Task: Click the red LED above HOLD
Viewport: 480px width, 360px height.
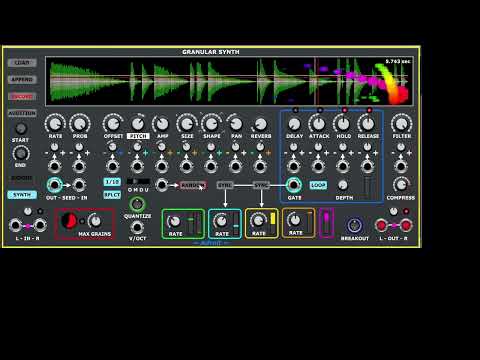Action: coord(345,110)
